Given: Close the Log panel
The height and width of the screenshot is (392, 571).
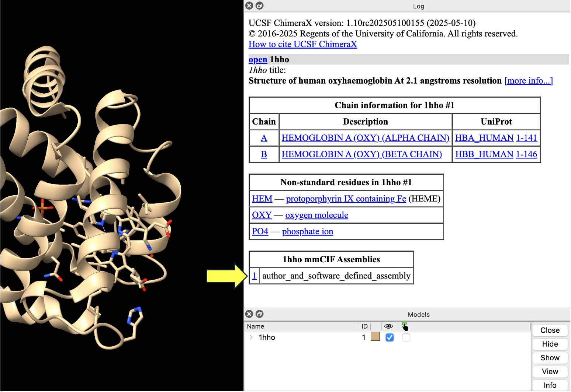Looking at the screenshot, I should coord(249,6).
